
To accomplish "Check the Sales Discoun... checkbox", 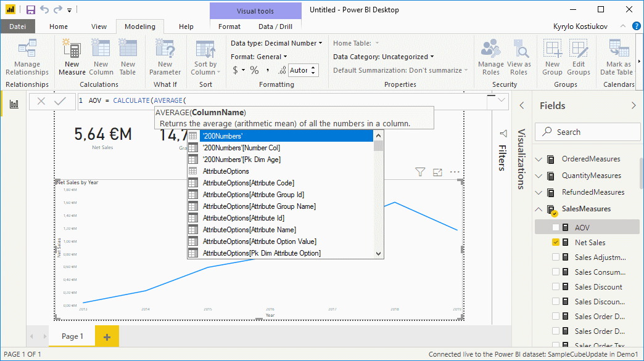I will tap(556, 301).
